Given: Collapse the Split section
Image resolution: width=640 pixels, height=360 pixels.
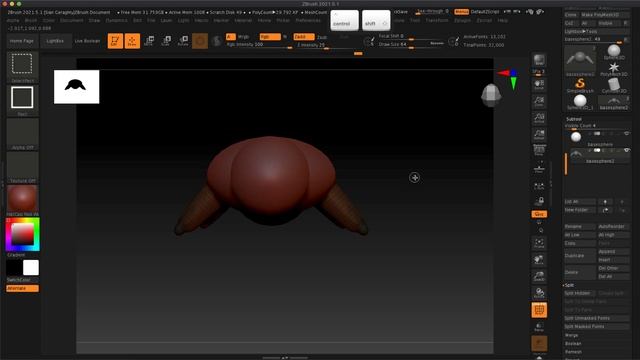Looking at the screenshot, I should coord(569,285).
